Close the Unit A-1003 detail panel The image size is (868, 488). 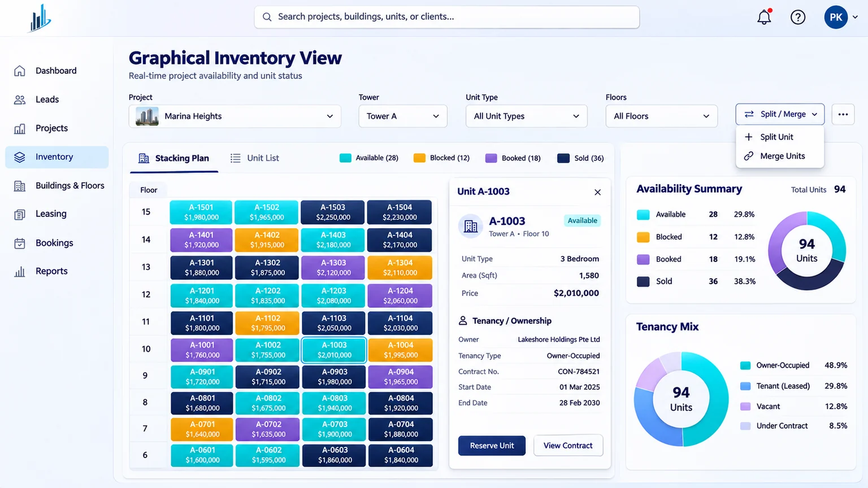click(x=597, y=192)
